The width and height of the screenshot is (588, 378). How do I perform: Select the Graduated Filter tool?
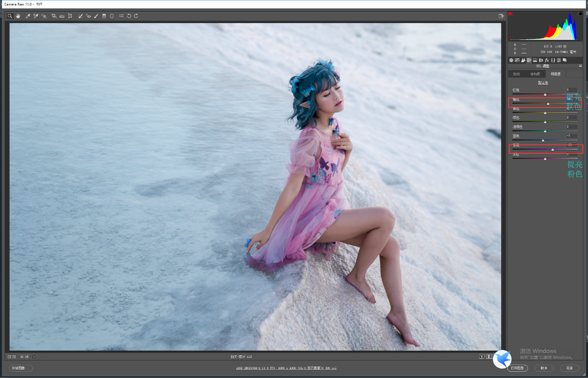104,16
